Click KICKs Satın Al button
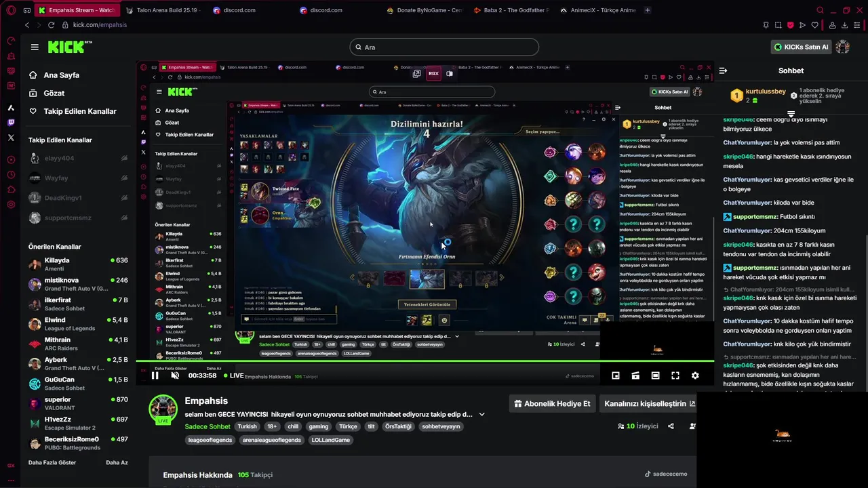868x488 pixels. click(x=802, y=47)
